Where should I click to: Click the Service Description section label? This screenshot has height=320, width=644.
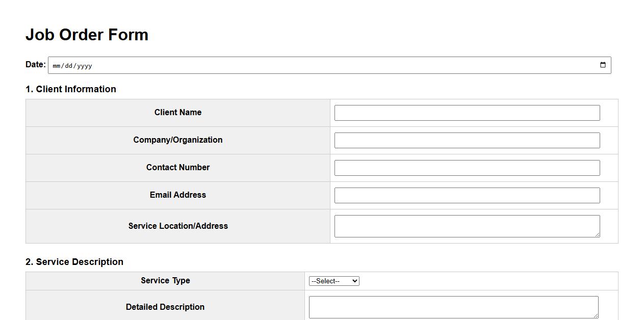tap(74, 261)
